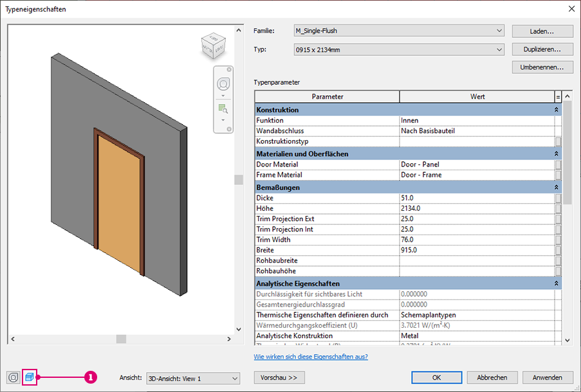Expand the zoom options arrow in the navigation bar

pyautogui.click(x=223, y=120)
